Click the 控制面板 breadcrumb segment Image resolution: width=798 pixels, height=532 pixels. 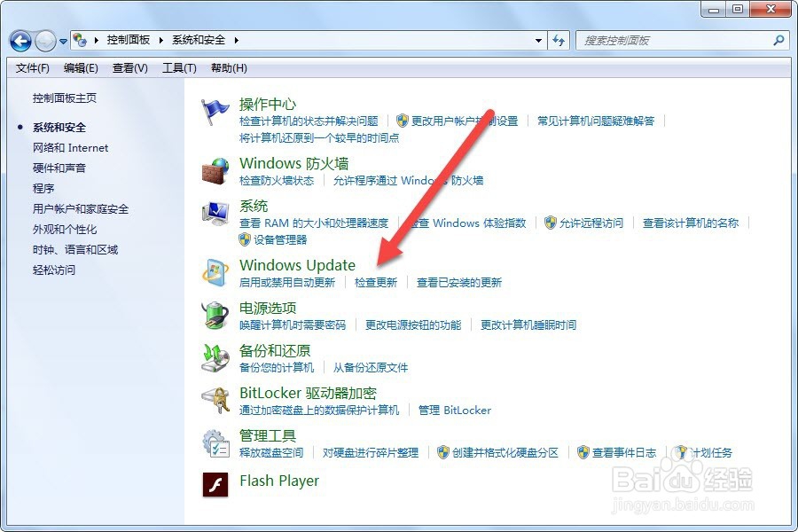pos(129,40)
